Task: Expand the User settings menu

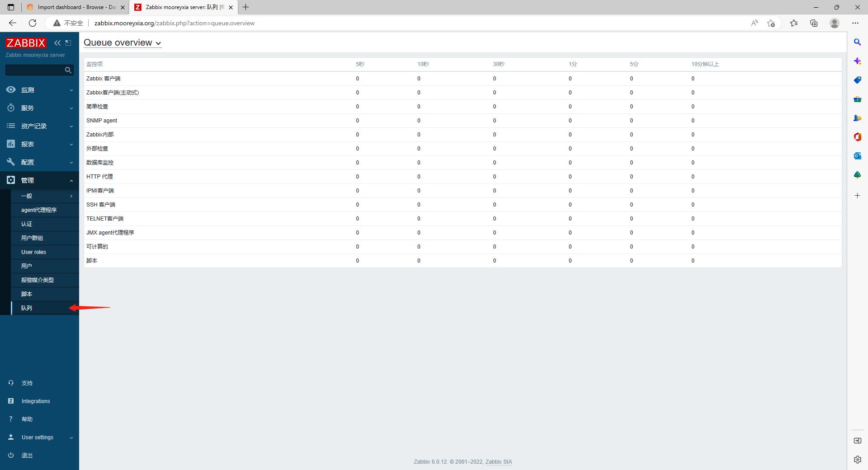Action: tap(39, 437)
